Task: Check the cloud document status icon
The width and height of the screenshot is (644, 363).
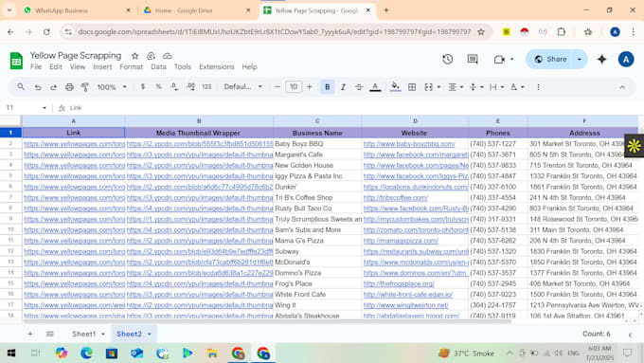Action: [168, 56]
